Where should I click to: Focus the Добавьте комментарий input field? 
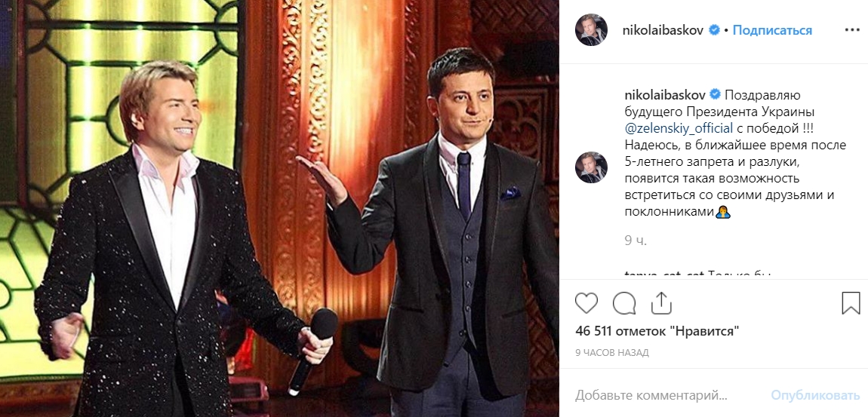pyautogui.click(x=668, y=395)
